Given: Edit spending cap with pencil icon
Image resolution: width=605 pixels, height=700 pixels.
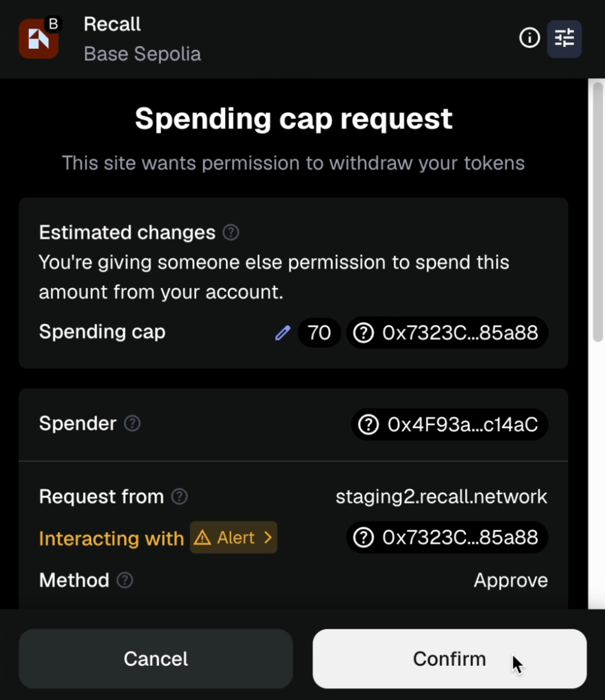Looking at the screenshot, I should pos(282,333).
